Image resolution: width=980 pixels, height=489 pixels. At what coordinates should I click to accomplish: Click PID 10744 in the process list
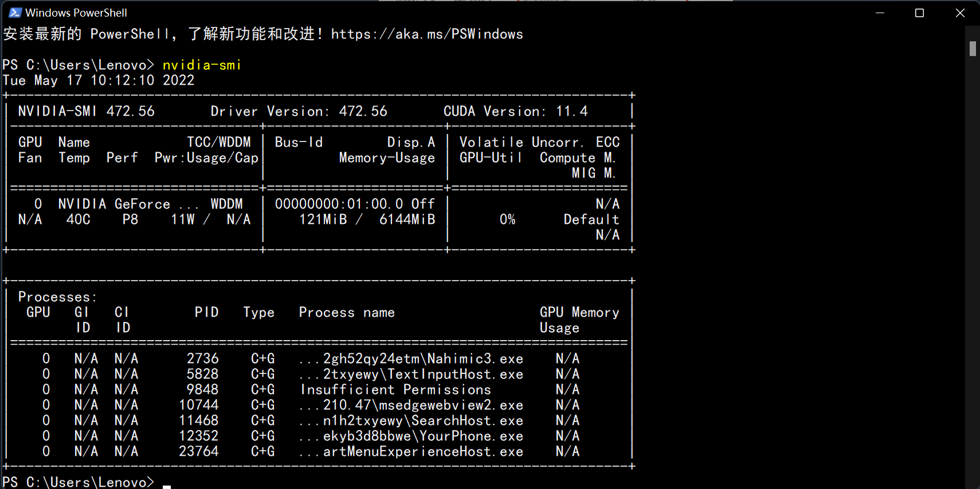pos(199,405)
